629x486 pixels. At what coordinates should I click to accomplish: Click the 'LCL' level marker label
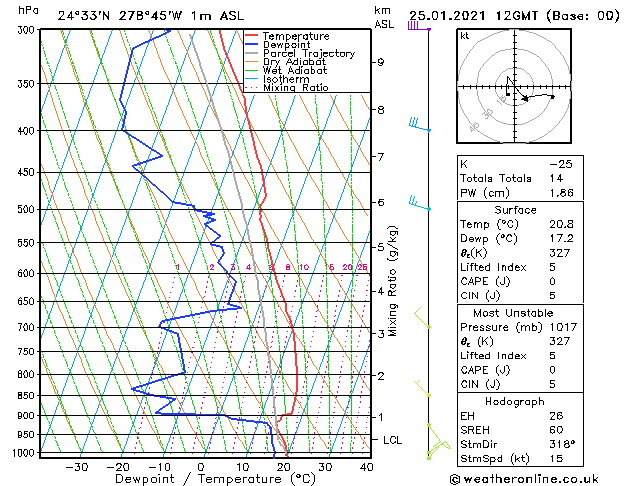pyautogui.click(x=392, y=440)
